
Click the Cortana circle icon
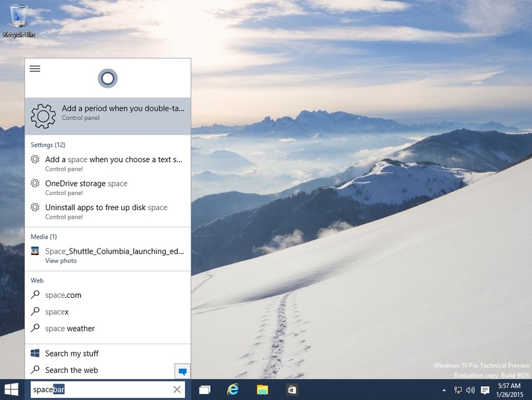point(107,78)
